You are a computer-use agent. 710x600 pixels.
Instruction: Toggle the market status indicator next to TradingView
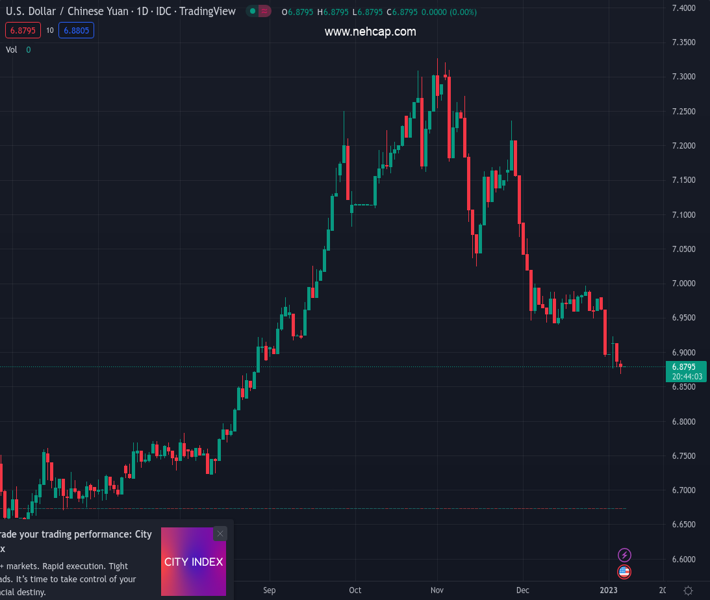258,12
